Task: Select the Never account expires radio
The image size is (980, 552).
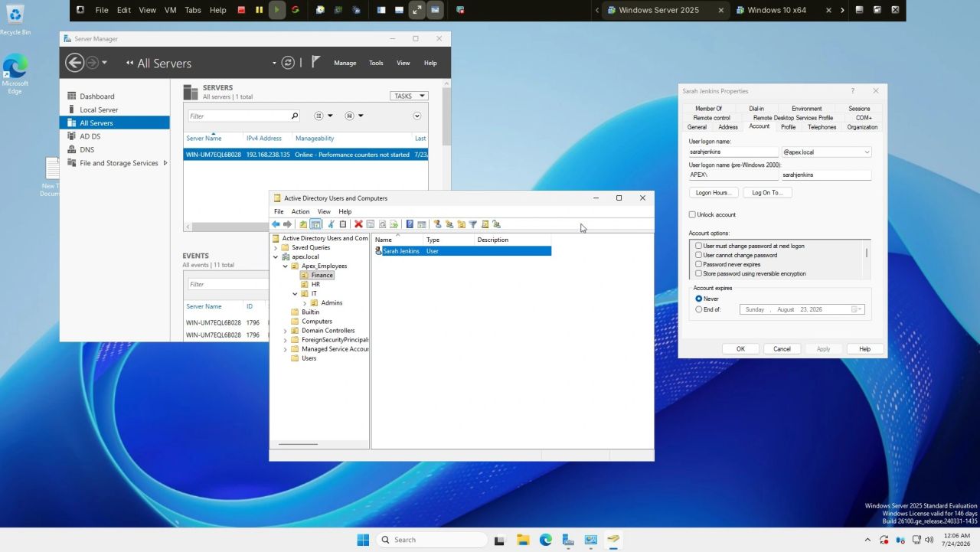Action: pos(699,299)
